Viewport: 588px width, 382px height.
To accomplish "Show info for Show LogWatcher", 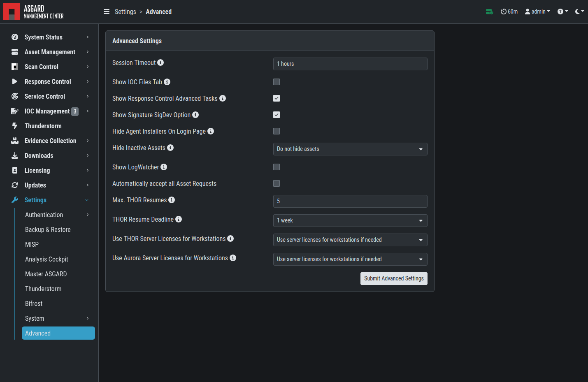I will click(164, 167).
